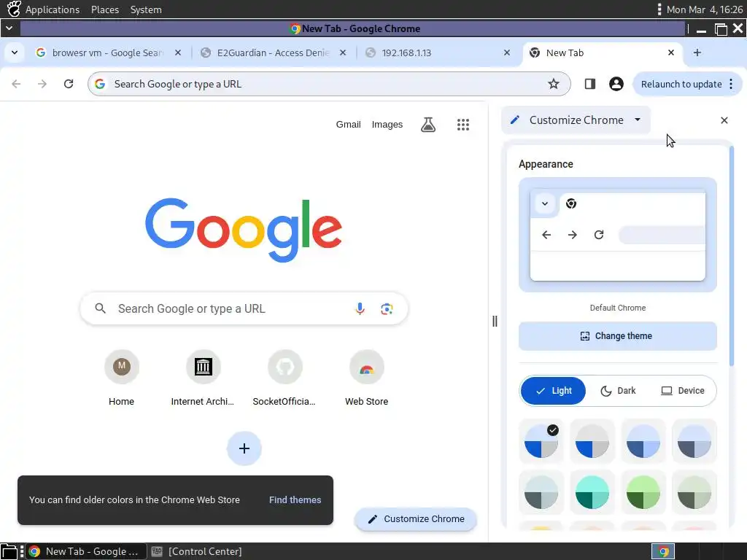The height and width of the screenshot is (560, 747).
Task: Open the Google apps grid
Action: pyautogui.click(x=463, y=125)
